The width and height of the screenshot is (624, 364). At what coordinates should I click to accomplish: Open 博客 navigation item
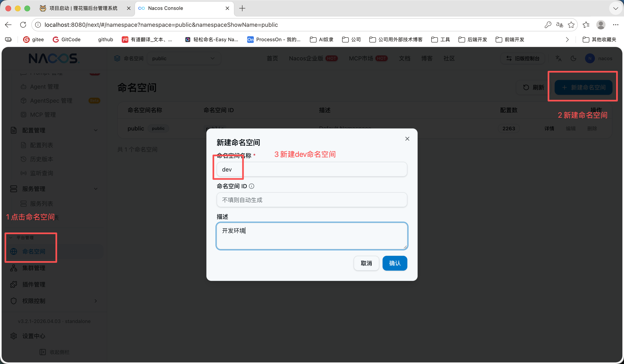(x=427, y=58)
